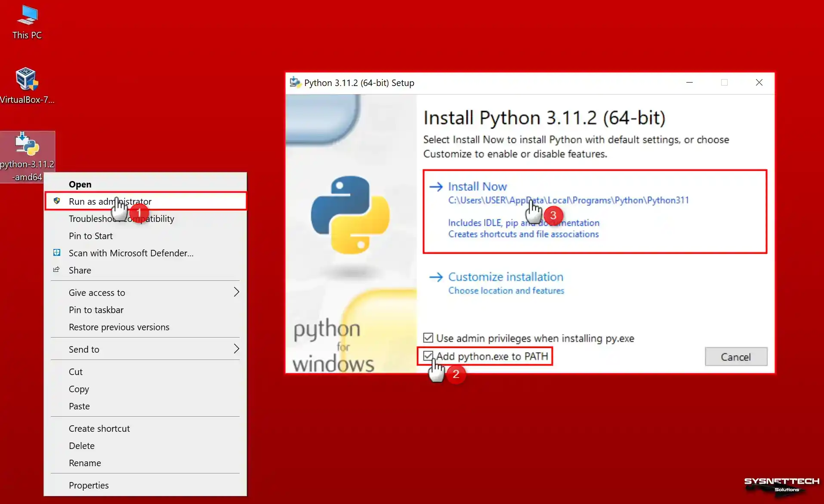Choose Open in the context menu
Viewport: 824px width, 504px height.
(x=145, y=184)
